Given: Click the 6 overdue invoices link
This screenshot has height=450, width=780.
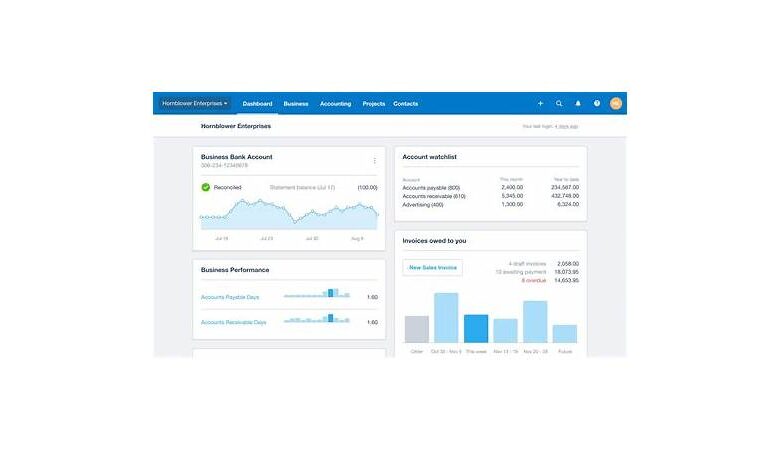Looking at the screenshot, I should (537, 280).
